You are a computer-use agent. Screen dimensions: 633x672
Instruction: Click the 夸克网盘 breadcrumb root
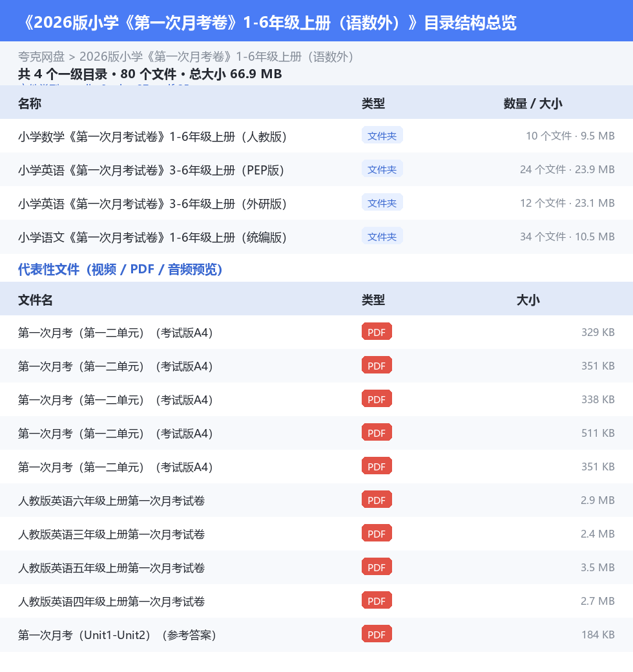(x=41, y=57)
